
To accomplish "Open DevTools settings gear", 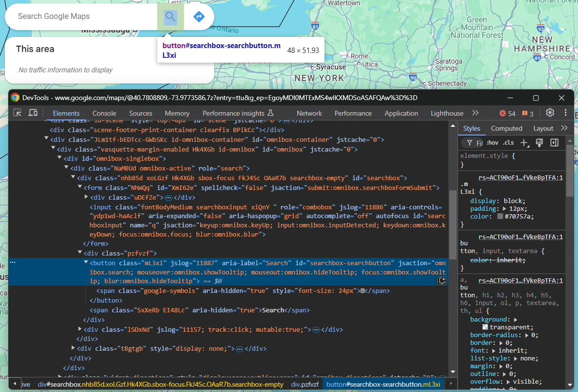I will 550,113.
